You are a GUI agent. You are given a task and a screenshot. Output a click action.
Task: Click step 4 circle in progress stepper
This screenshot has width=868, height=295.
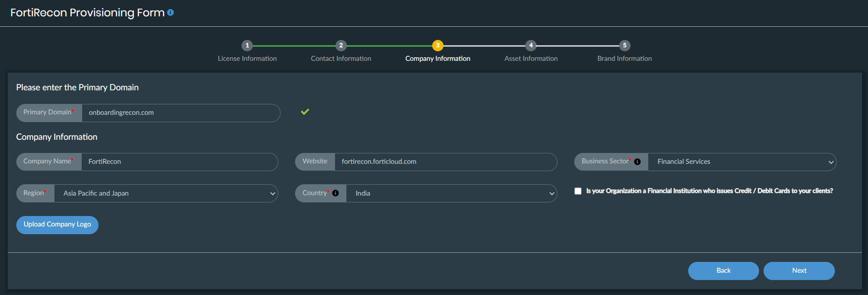(531, 45)
